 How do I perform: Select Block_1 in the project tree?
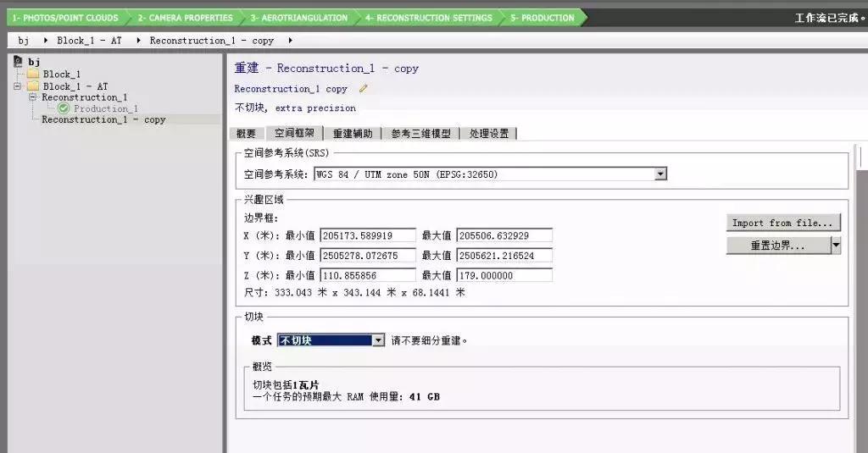coord(61,75)
